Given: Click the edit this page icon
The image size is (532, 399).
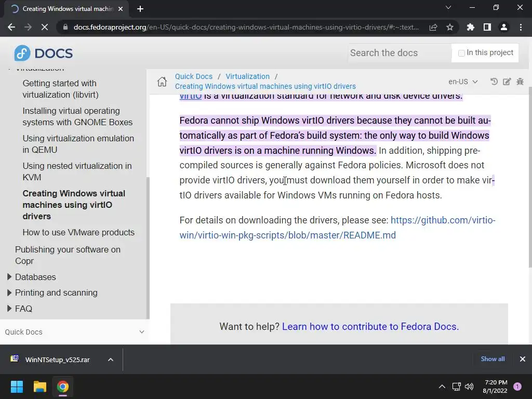Looking at the screenshot, I should pos(507,82).
